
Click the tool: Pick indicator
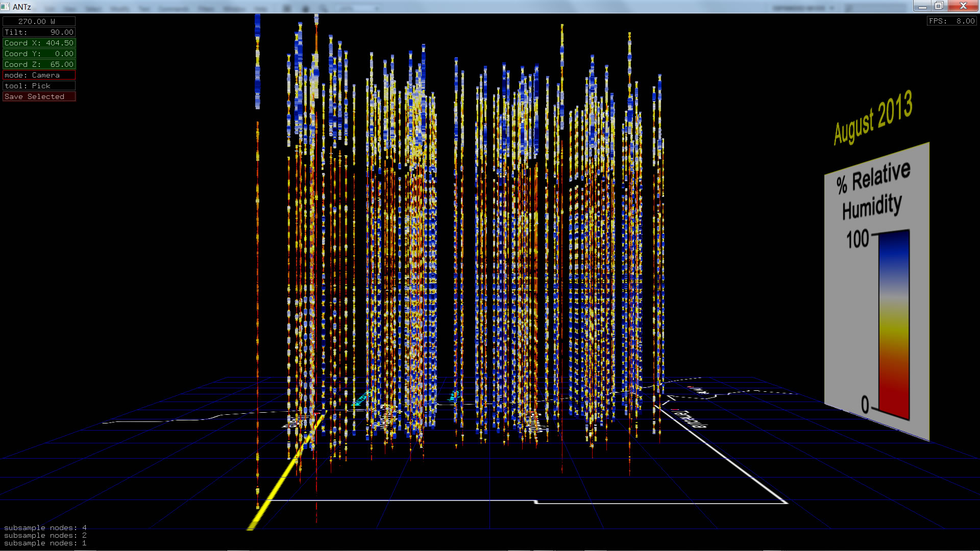click(x=39, y=86)
